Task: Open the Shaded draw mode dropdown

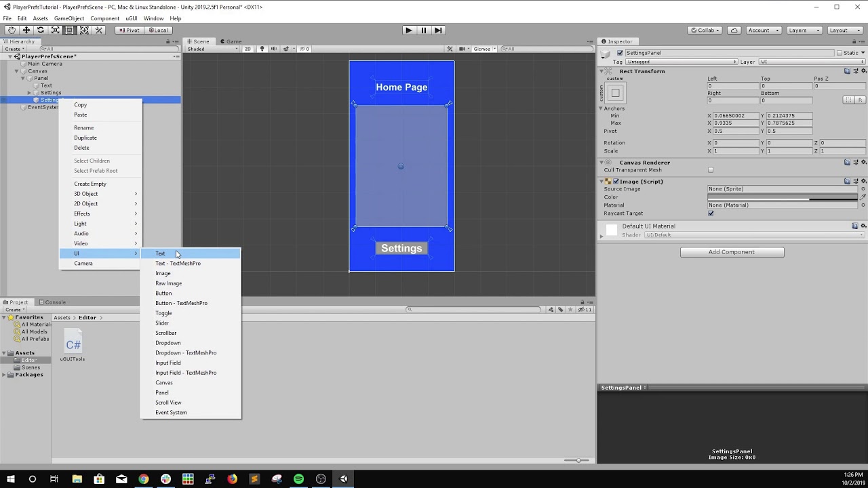Action: tap(213, 49)
